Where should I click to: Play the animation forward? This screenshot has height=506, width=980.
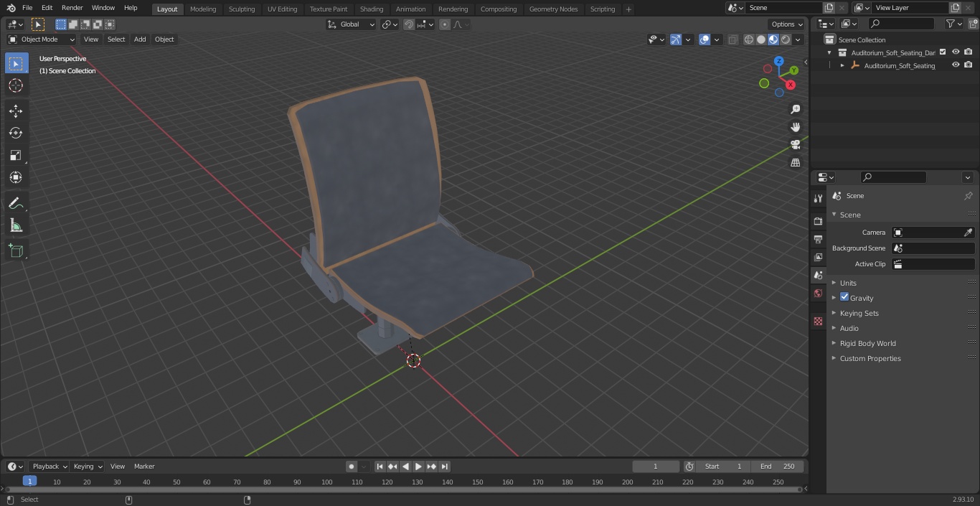tap(419, 467)
